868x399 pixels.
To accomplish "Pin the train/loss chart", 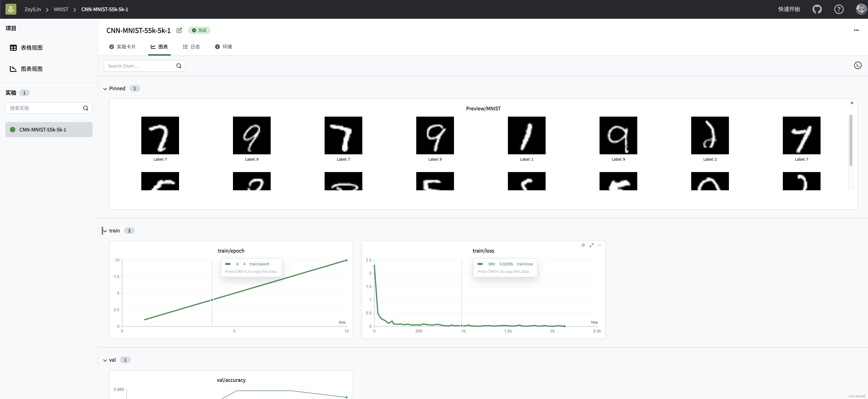I will (x=583, y=245).
